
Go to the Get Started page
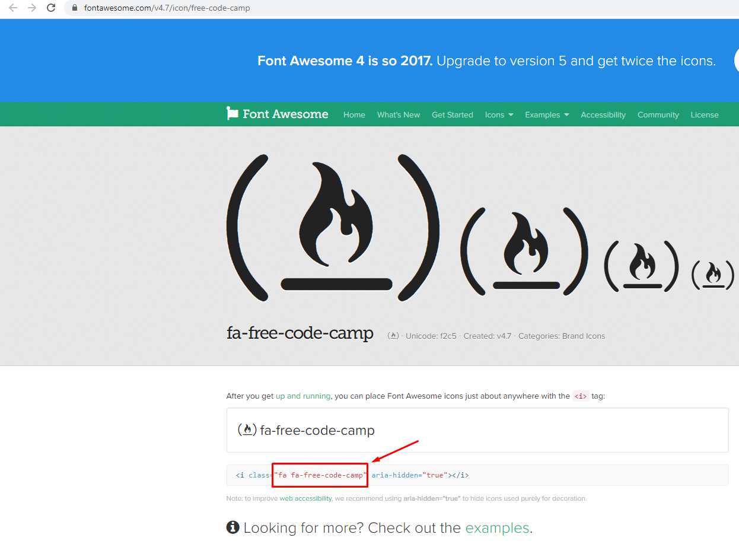click(453, 114)
